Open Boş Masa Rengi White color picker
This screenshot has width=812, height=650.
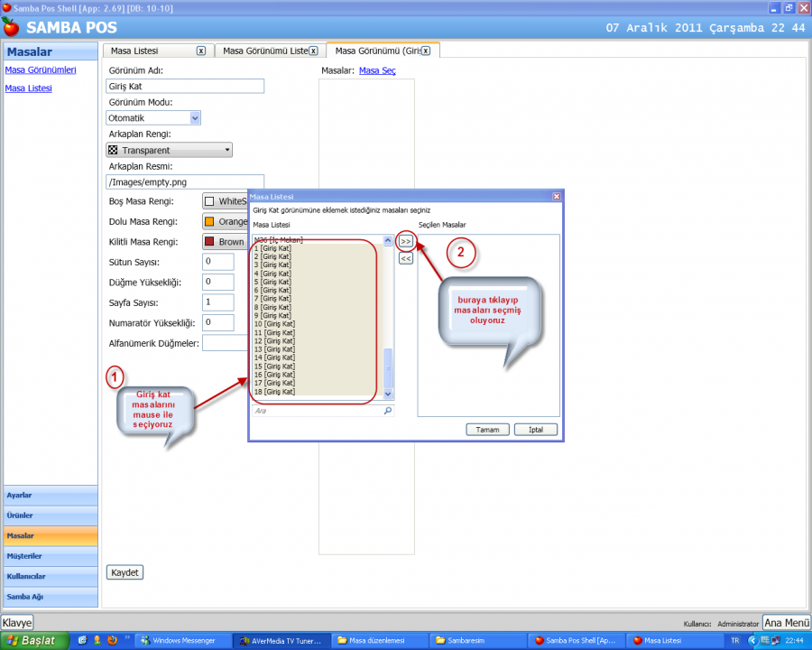[x=225, y=201]
